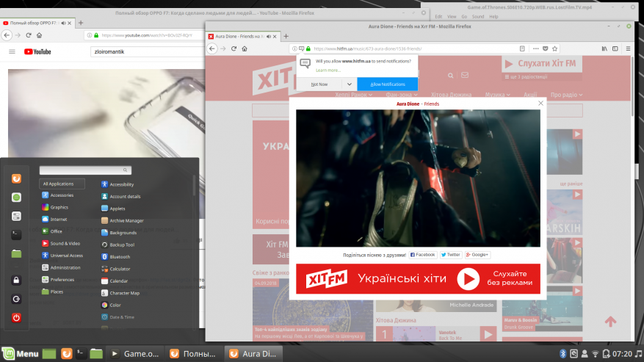Open Backup Tool application
This screenshot has width=644, height=362.
pos(118,245)
